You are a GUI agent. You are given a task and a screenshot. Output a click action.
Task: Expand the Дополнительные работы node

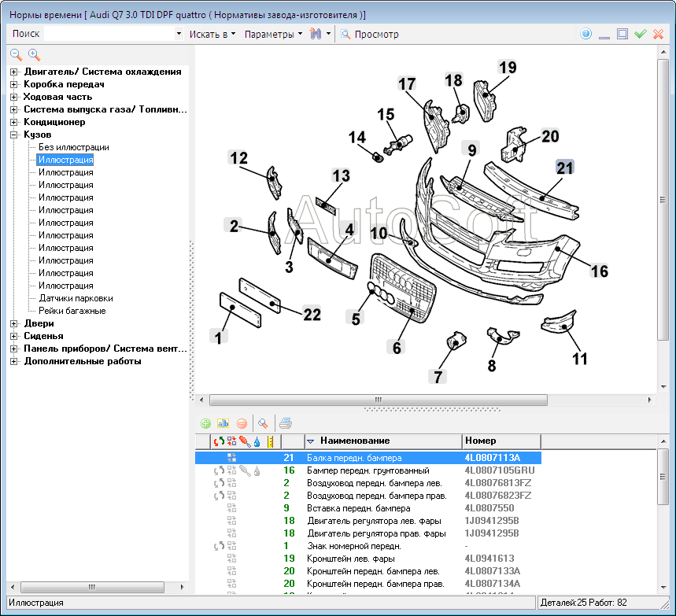(x=14, y=361)
